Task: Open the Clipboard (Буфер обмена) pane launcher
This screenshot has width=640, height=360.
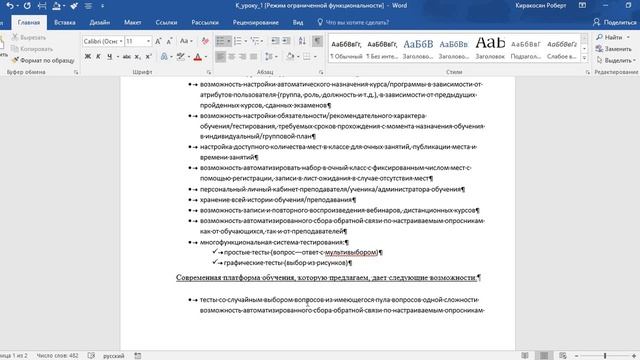Action: pos(76,72)
